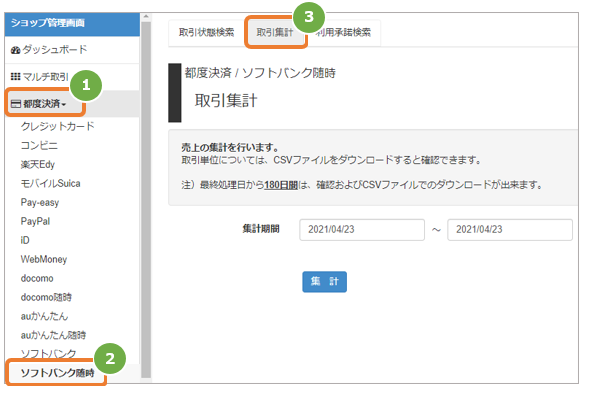Click the blue 集計 button
This screenshot has height=399, width=596.
pyautogui.click(x=324, y=282)
